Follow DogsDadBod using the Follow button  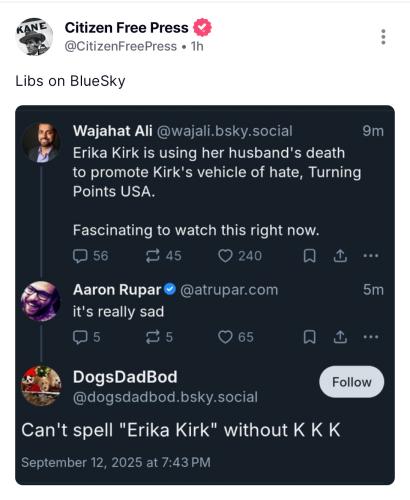pyautogui.click(x=352, y=382)
